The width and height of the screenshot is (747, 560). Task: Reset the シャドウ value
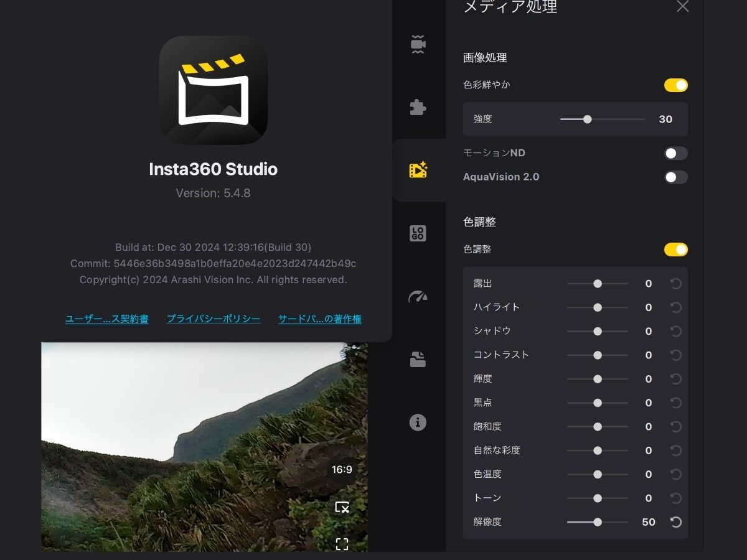(x=676, y=331)
